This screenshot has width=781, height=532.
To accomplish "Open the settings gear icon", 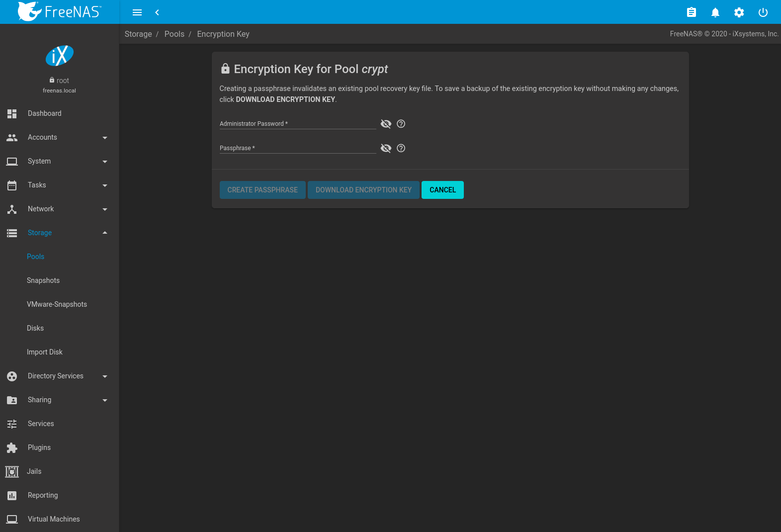I will 739,12.
